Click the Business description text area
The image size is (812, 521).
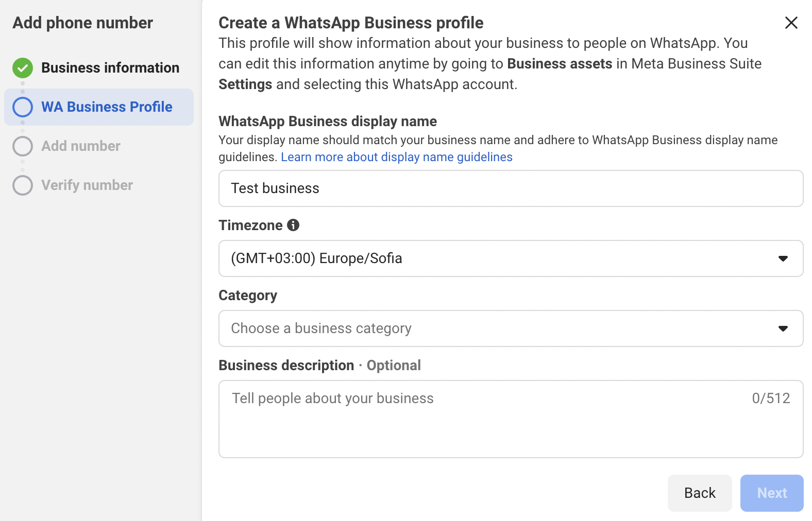511,419
